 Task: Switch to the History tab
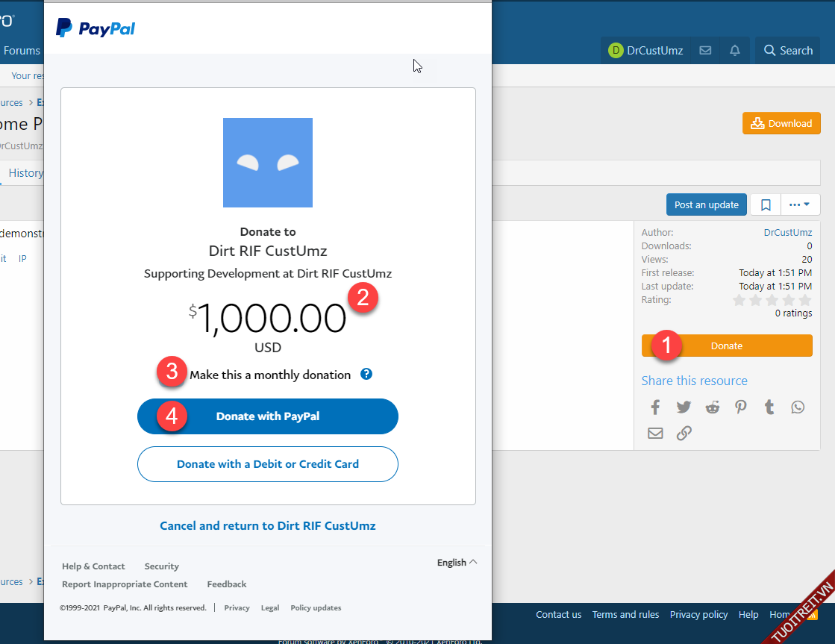tap(25, 173)
